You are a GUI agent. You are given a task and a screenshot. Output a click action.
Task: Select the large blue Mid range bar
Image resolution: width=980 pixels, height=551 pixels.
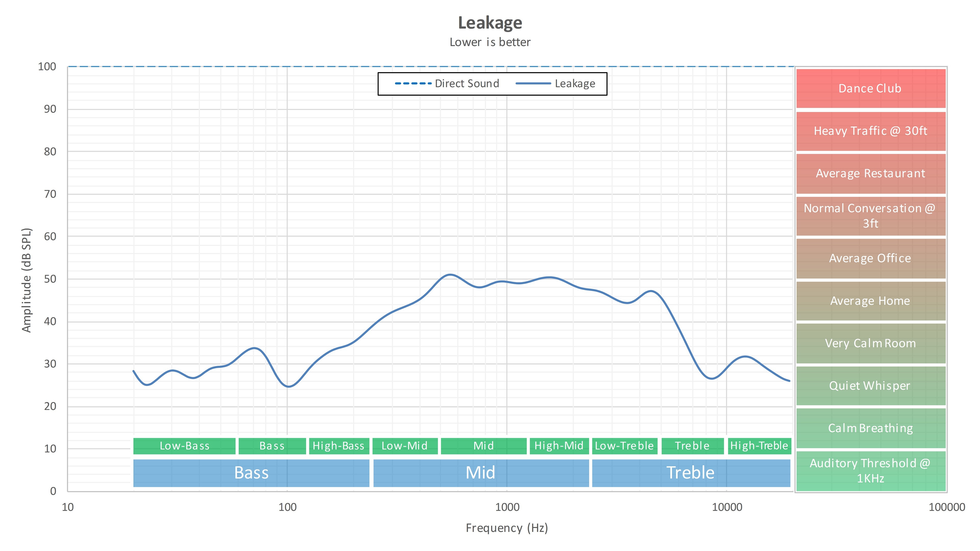click(x=481, y=473)
